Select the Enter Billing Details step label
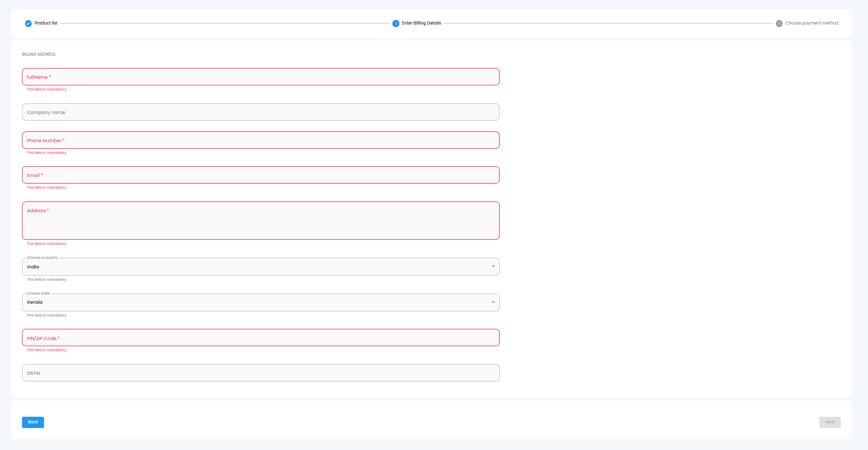Image resolution: width=868 pixels, height=450 pixels. (x=421, y=23)
